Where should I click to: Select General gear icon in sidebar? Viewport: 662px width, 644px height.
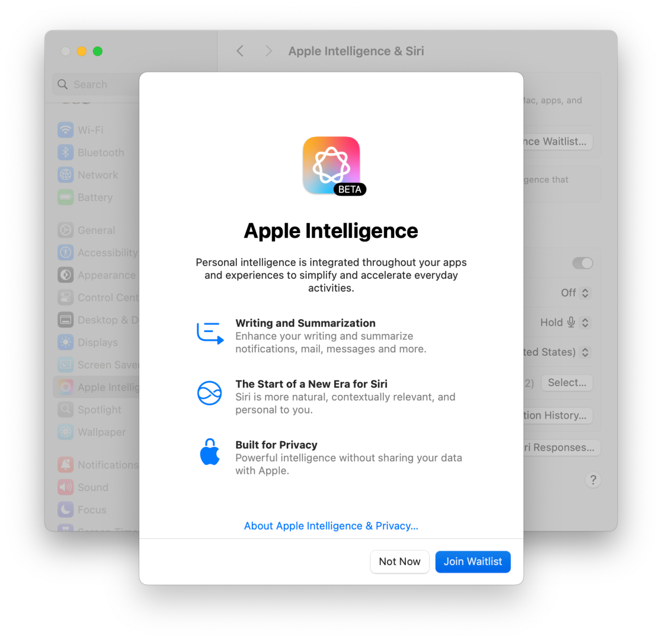click(x=66, y=230)
